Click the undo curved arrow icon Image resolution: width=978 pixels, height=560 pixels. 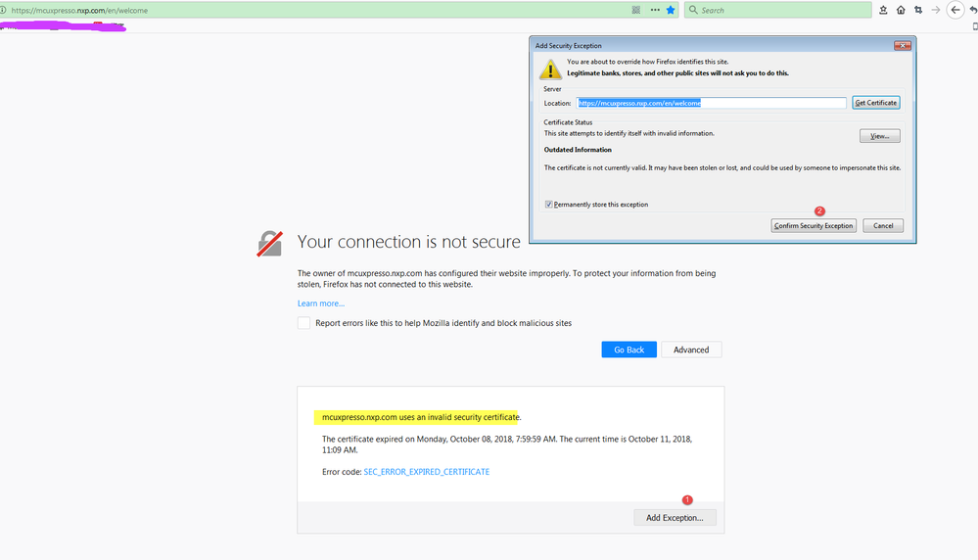[973, 10]
